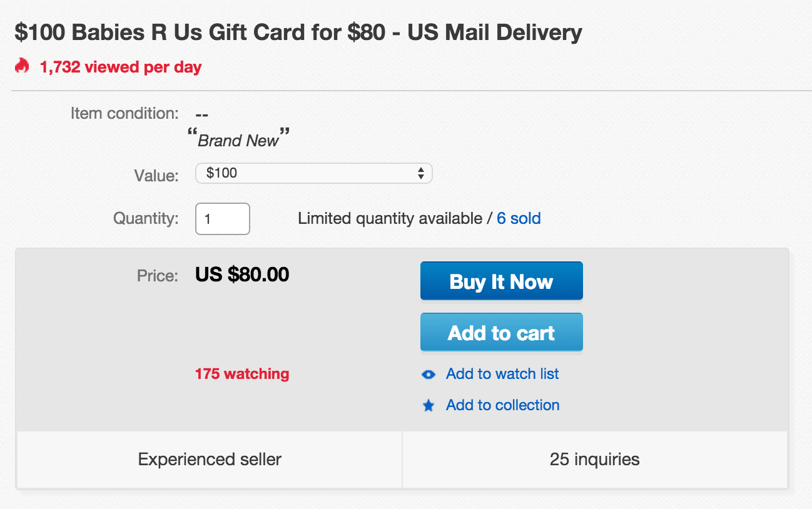Open the '6 sold' link
812x509 pixels.
pyautogui.click(x=519, y=219)
